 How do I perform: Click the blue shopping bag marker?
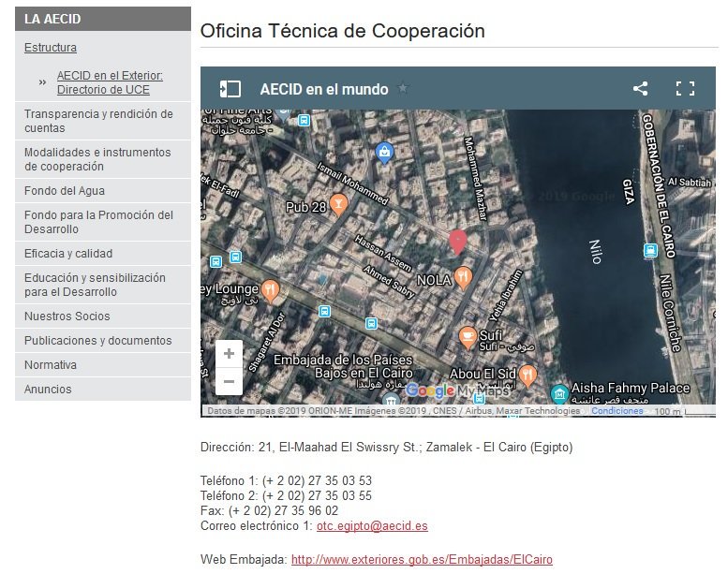384,154
